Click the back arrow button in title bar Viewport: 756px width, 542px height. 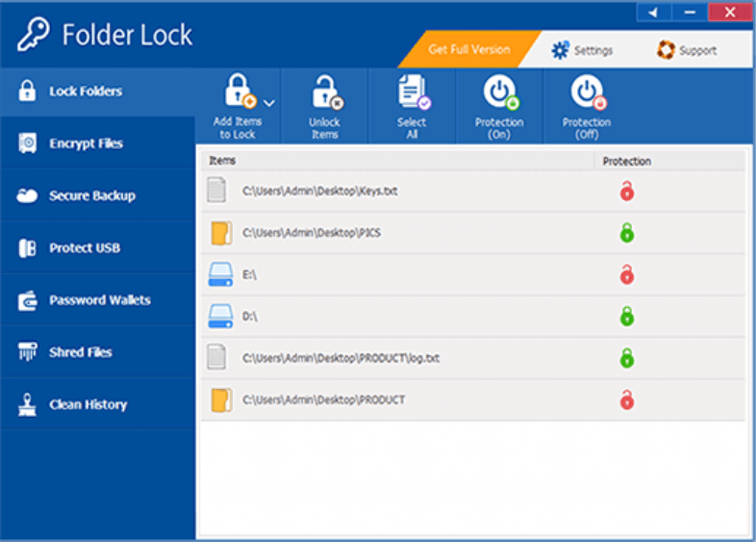coord(653,13)
